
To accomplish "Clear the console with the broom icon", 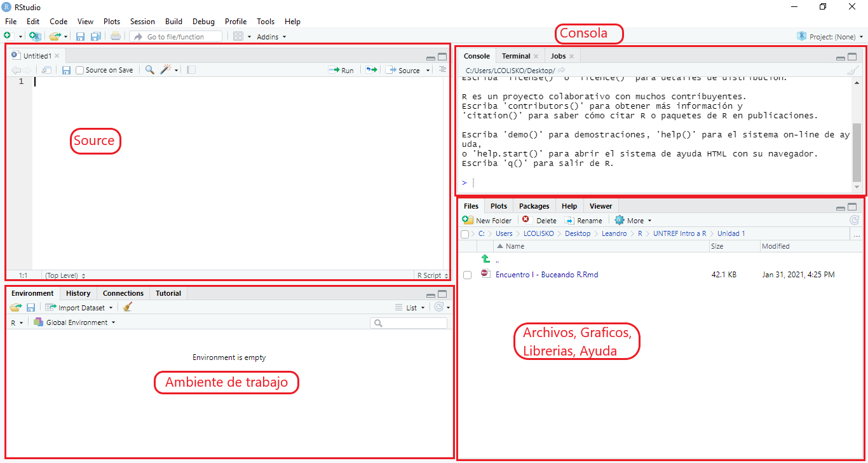I will coord(853,70).
